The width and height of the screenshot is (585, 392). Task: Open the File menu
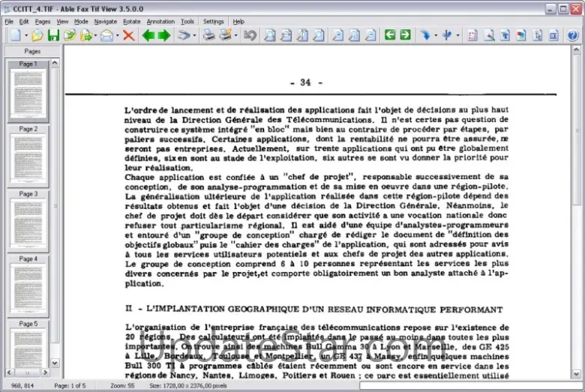click(9, 22)
